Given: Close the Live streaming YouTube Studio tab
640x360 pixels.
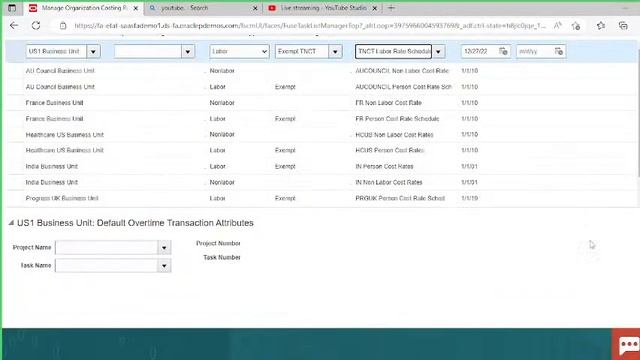Looking at the screenshot, I should [x=375, y=8].
